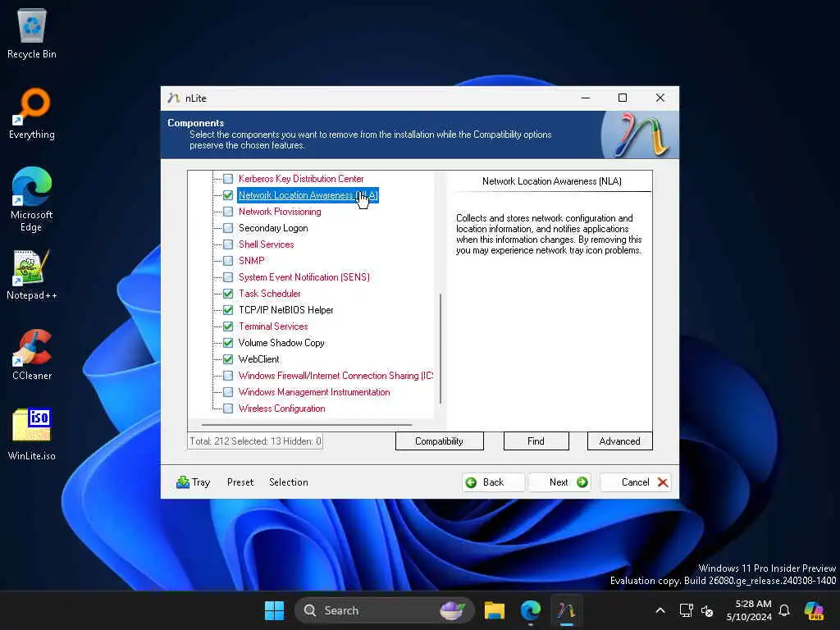Show hidden tray icons chevron
Viewport: 840px width, 630px height.
(660, 610)
